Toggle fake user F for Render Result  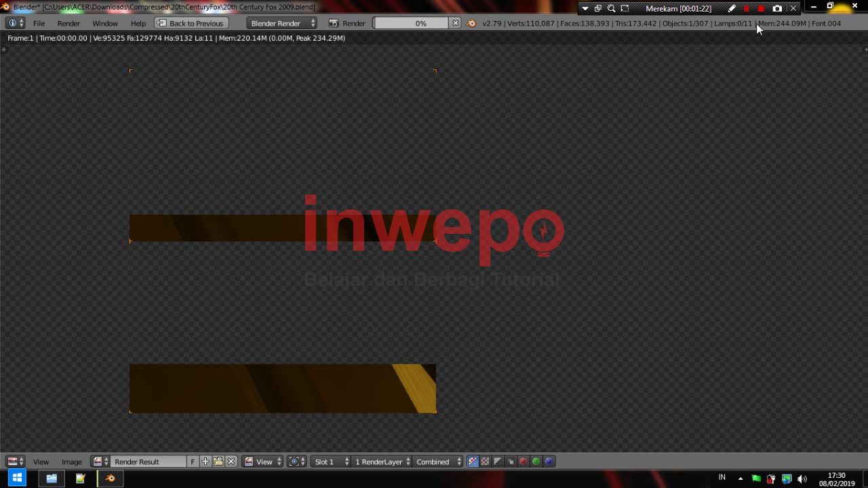coord(193,462)
